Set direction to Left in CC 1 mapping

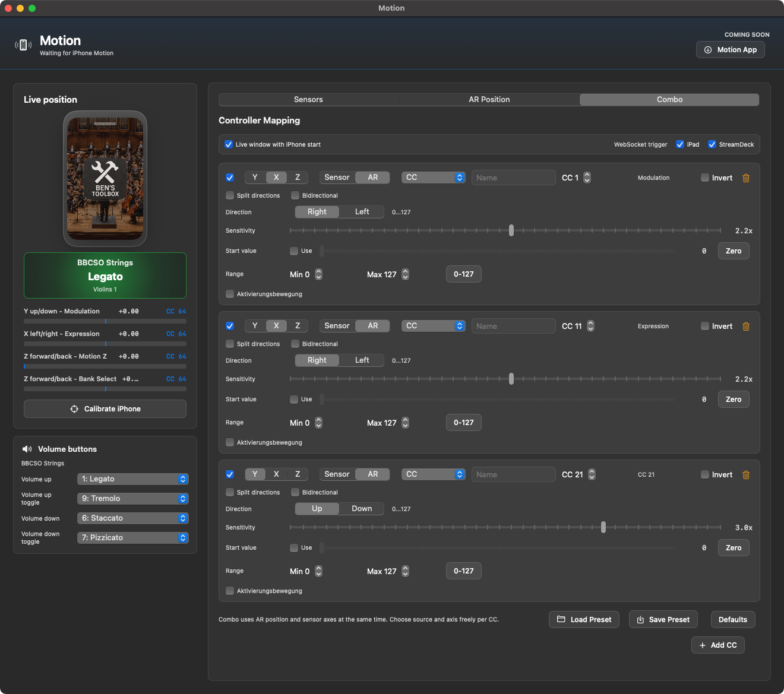[x=362, y=212]
